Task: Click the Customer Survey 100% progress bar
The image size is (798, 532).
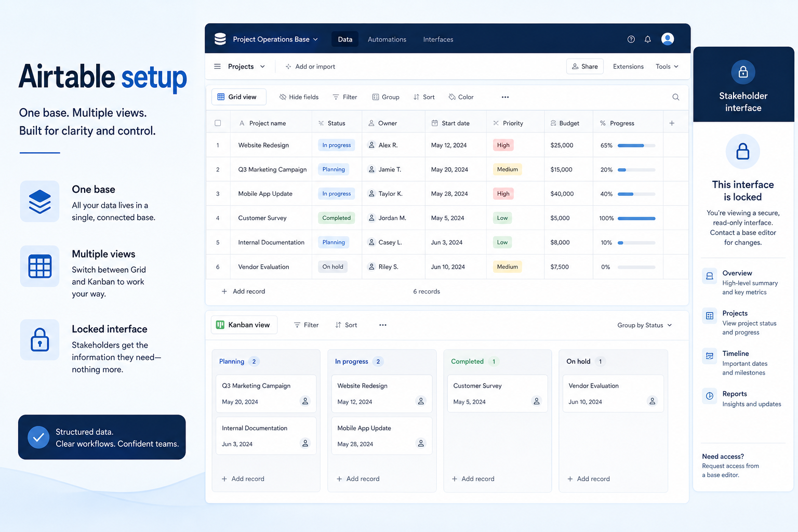Action: [x=636, y=218]
